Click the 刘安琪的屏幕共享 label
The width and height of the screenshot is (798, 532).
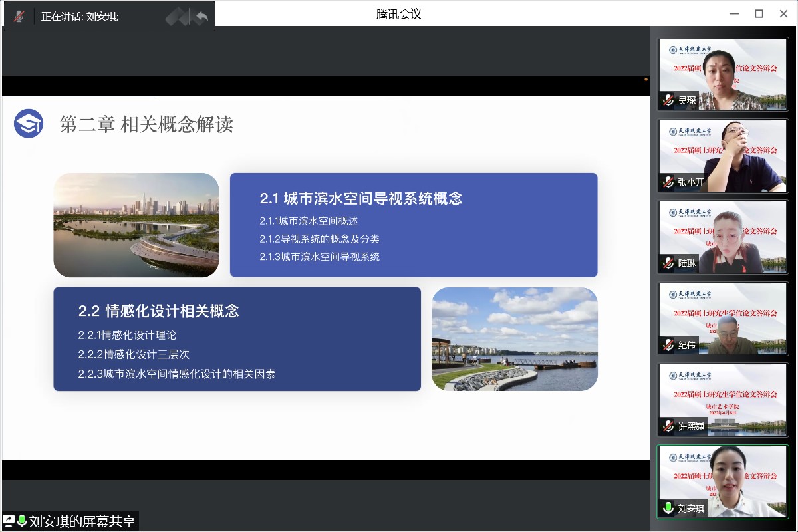pos(82,521)
